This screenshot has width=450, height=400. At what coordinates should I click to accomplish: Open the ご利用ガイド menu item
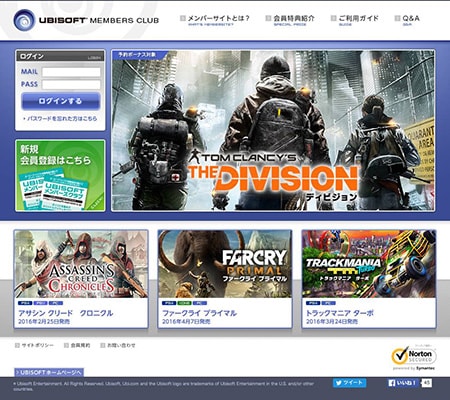[355, 20]
